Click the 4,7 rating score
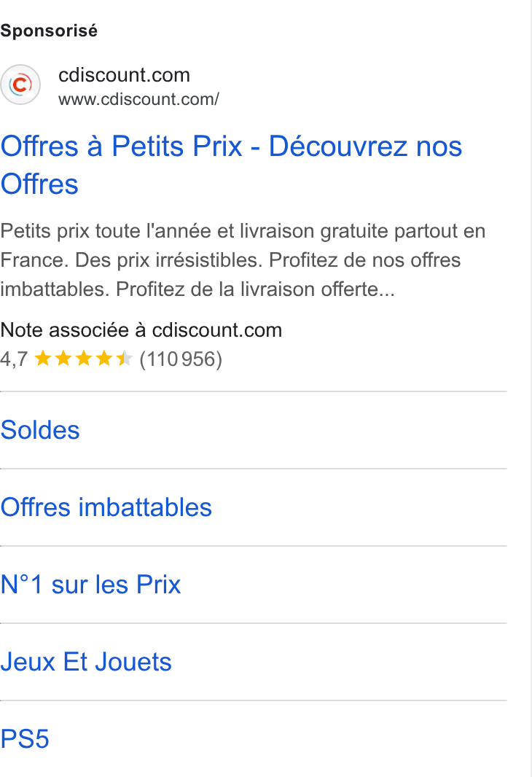This screenshot has width=532, height=777. [x=14, y=359]
